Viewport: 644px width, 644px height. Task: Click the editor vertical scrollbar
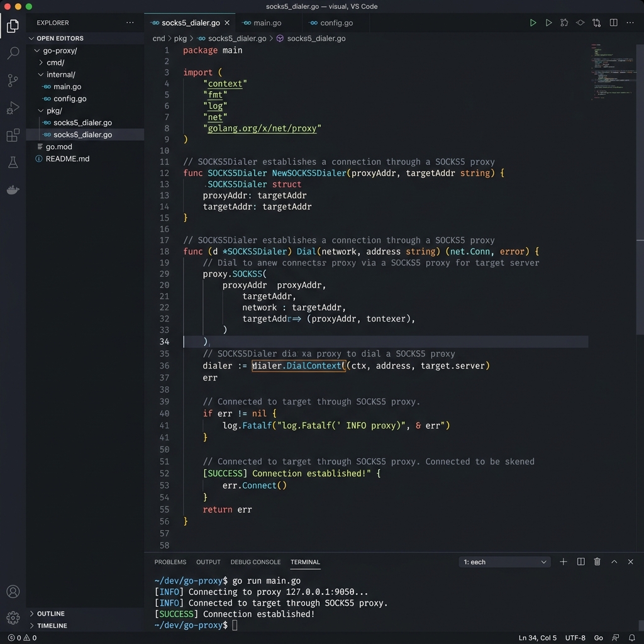pyautogui.click(x=640, y=189)
